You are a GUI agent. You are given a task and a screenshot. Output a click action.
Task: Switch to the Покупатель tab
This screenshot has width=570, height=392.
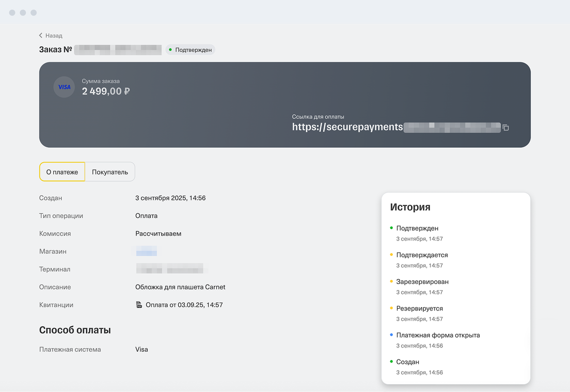point(110,172)
